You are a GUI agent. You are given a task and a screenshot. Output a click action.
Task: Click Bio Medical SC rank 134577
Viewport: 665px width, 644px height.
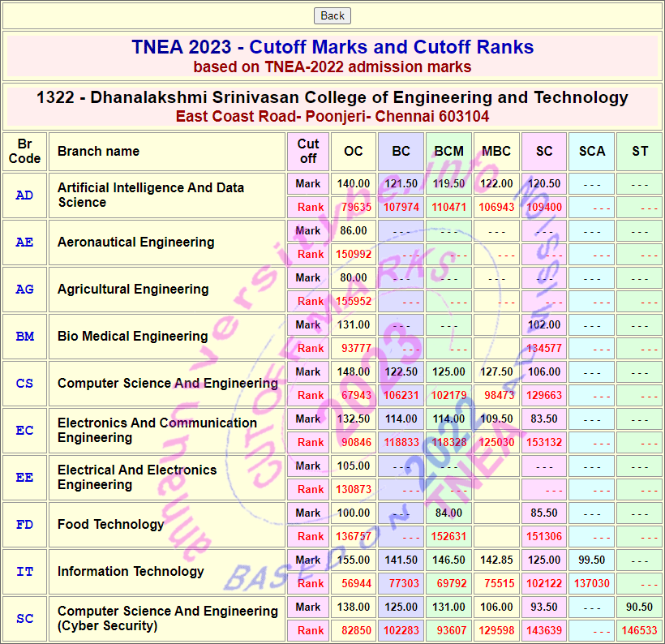(544, 348)
